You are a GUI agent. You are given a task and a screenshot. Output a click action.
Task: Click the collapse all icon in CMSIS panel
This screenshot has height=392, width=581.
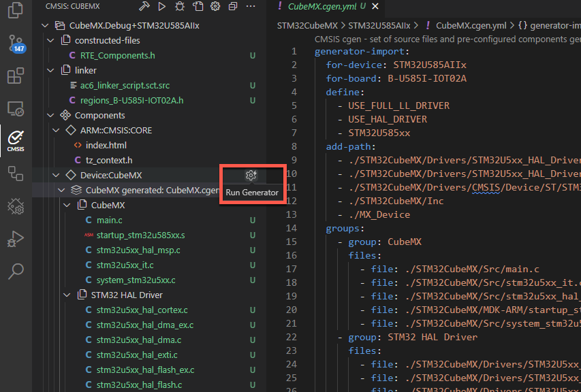coord(233,6)
